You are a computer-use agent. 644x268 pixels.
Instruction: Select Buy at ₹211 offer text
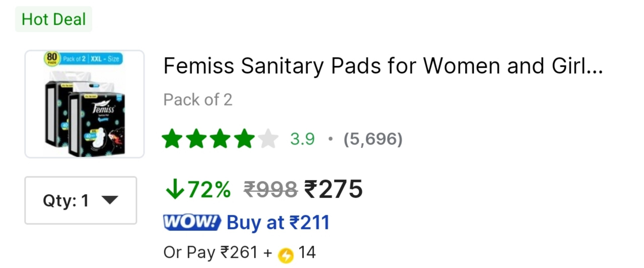coord(278,223)
